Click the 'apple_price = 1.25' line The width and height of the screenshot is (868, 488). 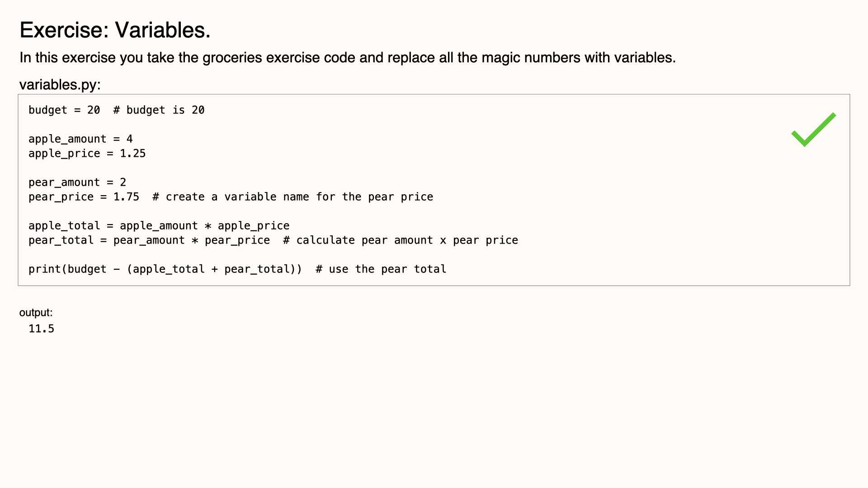coord(87,153)
